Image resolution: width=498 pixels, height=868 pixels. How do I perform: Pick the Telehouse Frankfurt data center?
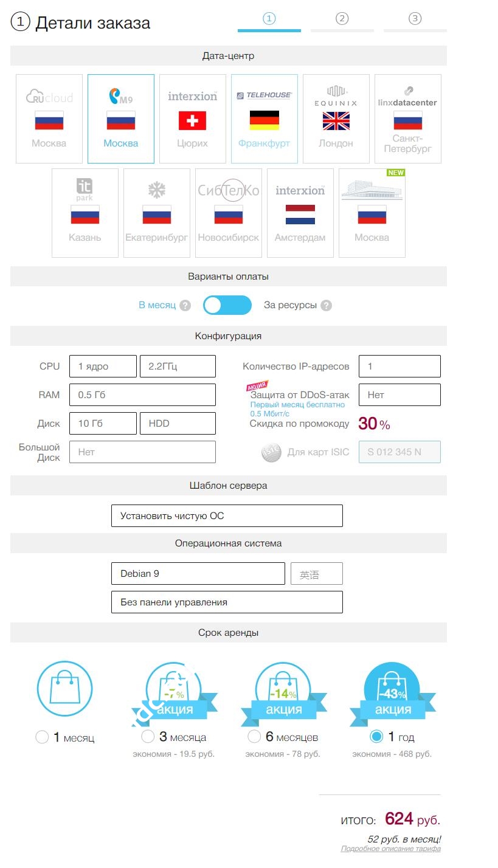(264, 119)
